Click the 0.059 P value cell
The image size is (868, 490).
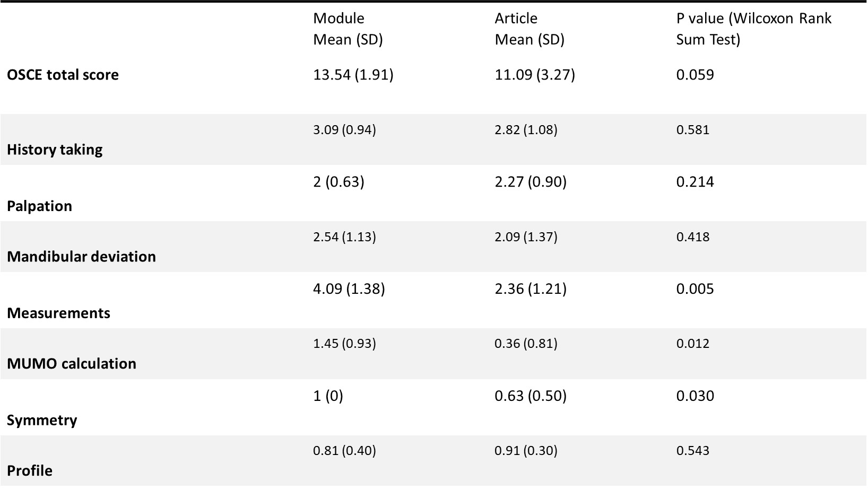click(695, 75)
